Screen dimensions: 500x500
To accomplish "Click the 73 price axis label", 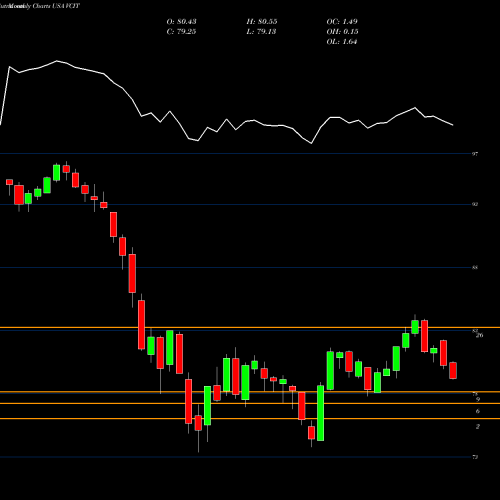I will 475,457.
